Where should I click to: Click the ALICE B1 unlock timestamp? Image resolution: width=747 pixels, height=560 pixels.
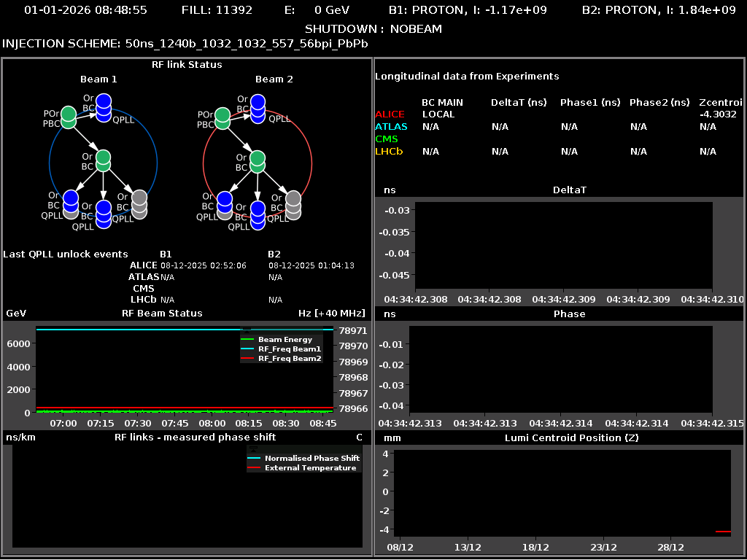[x=204, y=265]
